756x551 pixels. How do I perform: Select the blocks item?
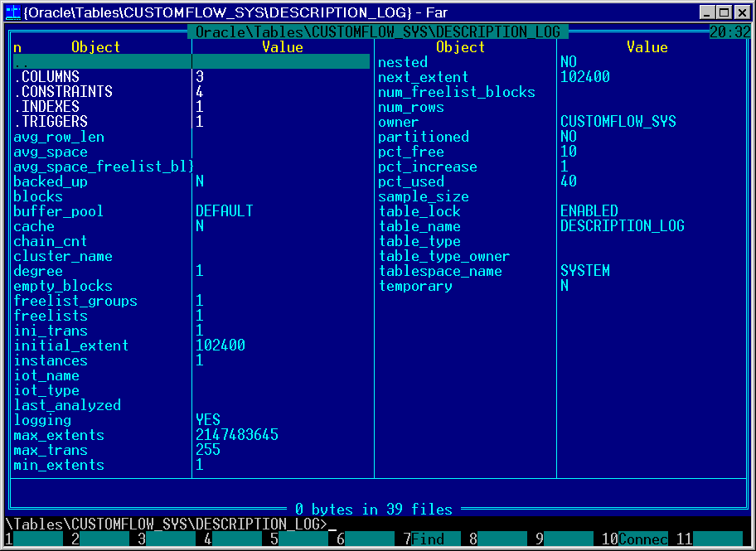point(38,196)
